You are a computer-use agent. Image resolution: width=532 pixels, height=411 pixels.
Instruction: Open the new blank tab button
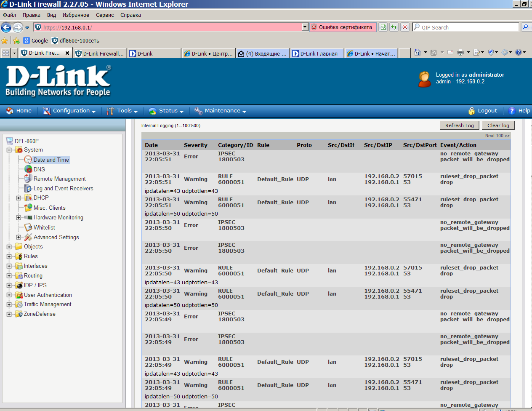pyautogui.click(x=404, y=53)
